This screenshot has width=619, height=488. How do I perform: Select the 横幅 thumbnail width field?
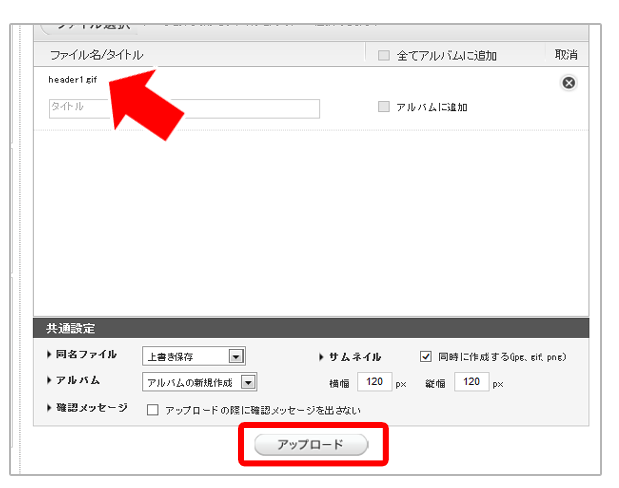(374, 382)
